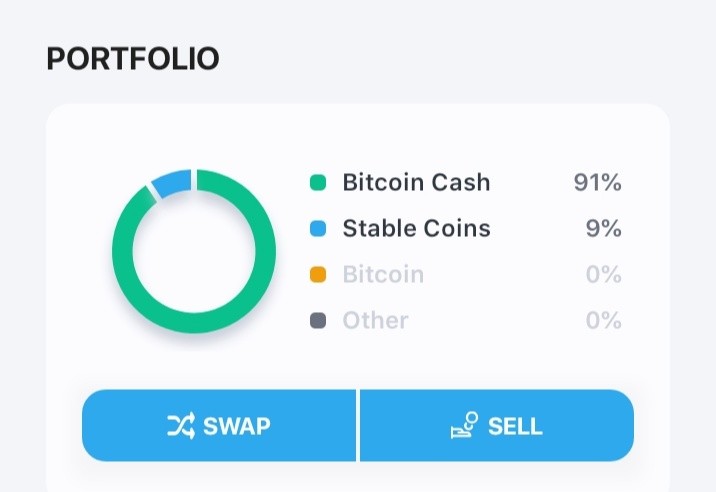Open the dimmed Other portfolio entry
This screenshot has width=716, height=492.
(x=465, y=321)
